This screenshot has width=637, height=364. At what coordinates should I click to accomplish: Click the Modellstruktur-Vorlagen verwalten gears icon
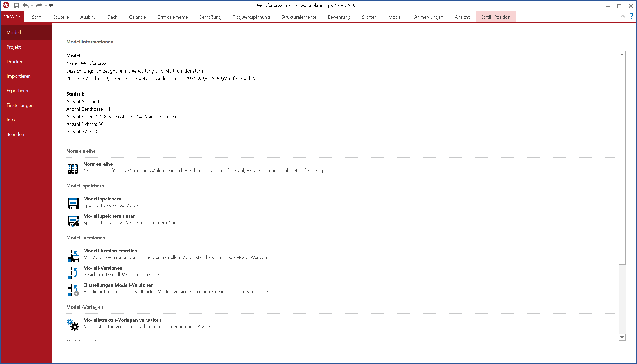point(73,325)
